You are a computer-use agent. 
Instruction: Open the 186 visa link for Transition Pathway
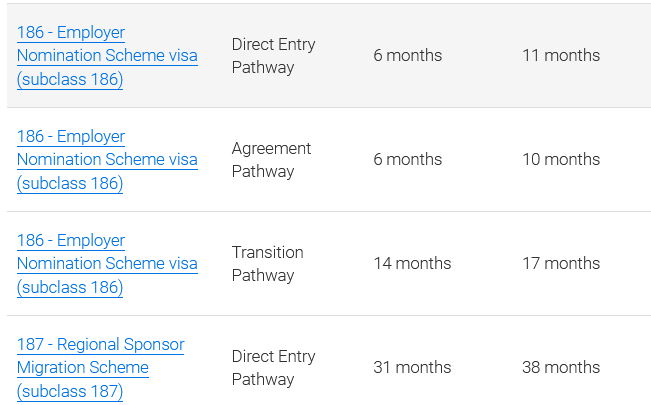[107, 264]
